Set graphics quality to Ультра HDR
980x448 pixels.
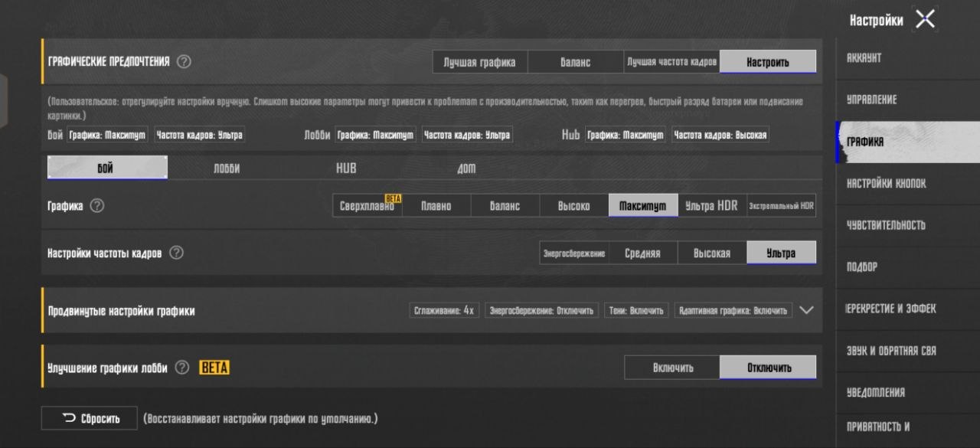pos(713,206)
